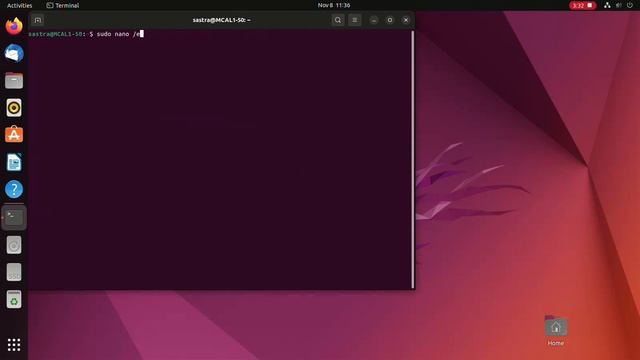Minimize the terminal window
640x360 pixels.
373,20
